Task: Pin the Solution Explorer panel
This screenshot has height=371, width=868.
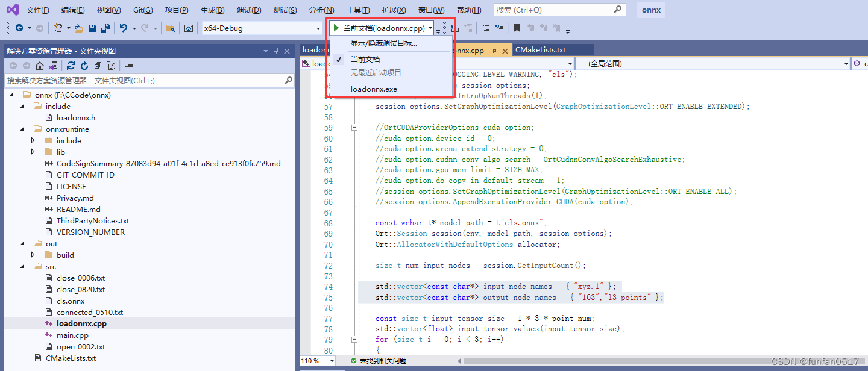Action: pyautogui.click(x=277, y=51)
